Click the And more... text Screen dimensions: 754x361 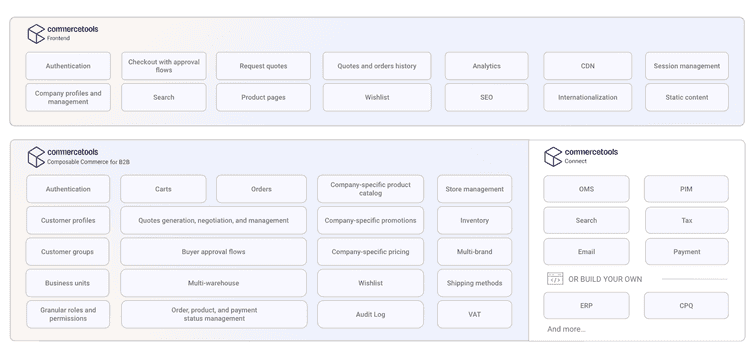pyautogui.click(x=566, y=329)
